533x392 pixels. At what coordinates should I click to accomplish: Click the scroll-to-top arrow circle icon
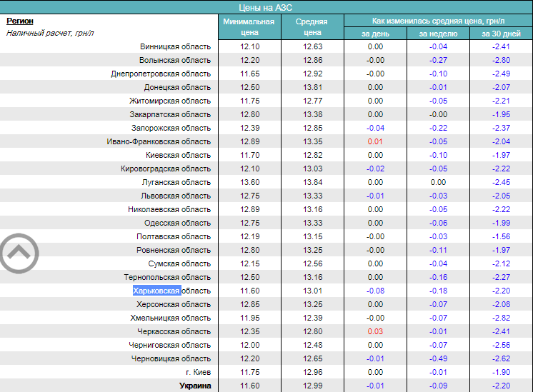pyautogui.click(x=19, y=251)
